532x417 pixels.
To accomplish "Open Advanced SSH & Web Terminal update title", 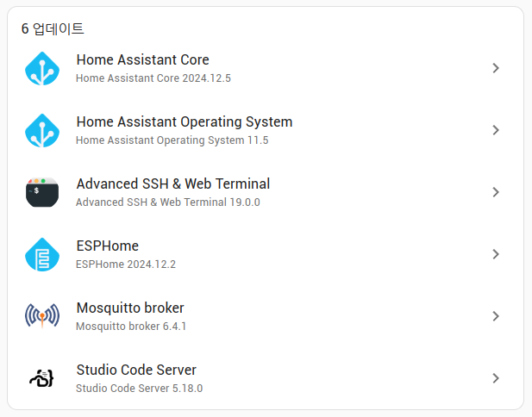I will pos(172,184).
